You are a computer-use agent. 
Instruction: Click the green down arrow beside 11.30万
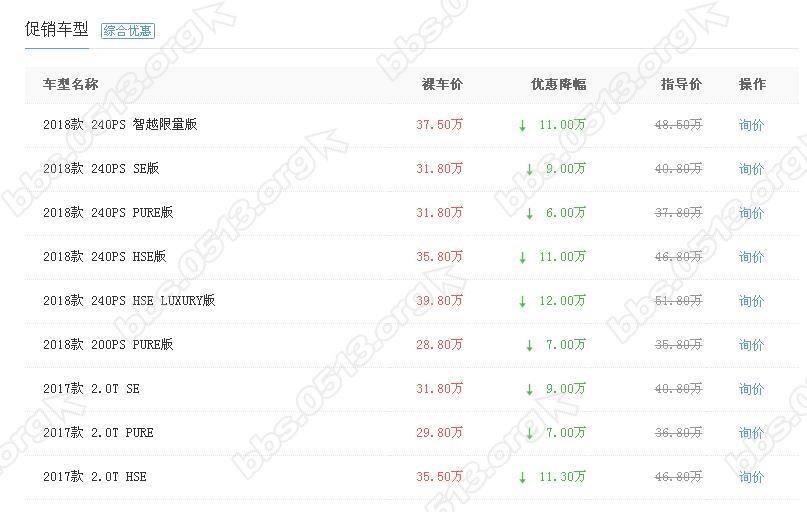522,477
